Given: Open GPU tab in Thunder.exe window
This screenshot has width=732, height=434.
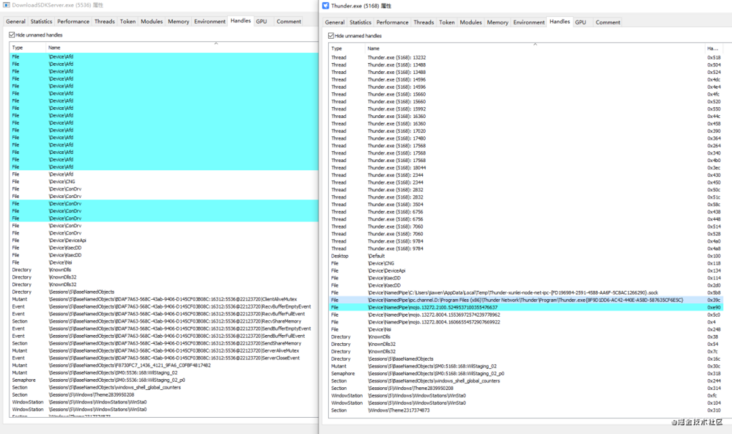Looking at the screenshot, I should pos(581,22).
